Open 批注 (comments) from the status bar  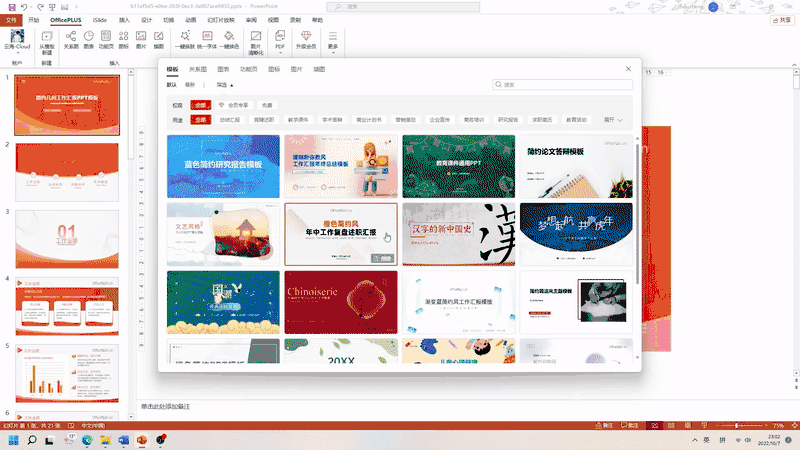click(630, 425)
